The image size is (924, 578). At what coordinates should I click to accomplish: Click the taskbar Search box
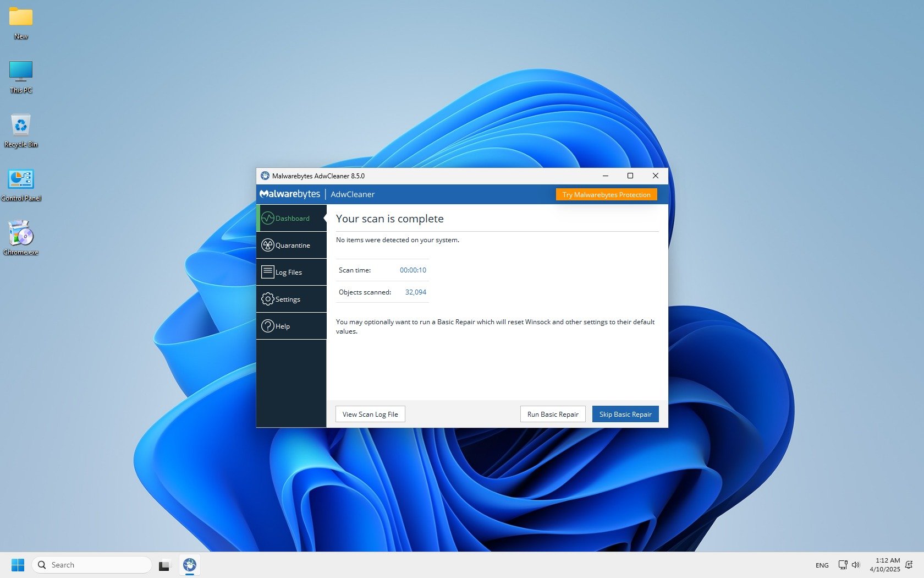pos(91,565)
